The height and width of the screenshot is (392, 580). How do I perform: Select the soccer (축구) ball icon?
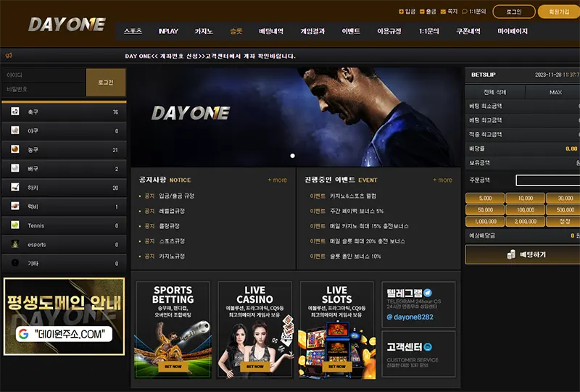pos(14,112)
